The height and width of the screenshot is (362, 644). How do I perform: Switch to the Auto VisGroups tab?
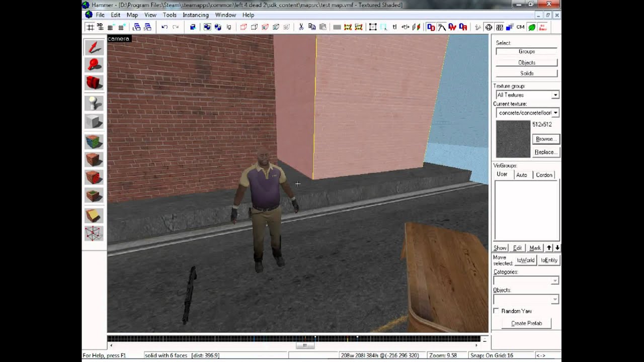coord(522,175)
